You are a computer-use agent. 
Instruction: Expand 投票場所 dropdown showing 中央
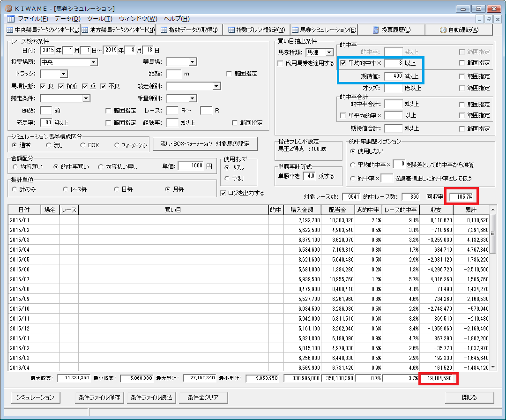coord(69,62)
